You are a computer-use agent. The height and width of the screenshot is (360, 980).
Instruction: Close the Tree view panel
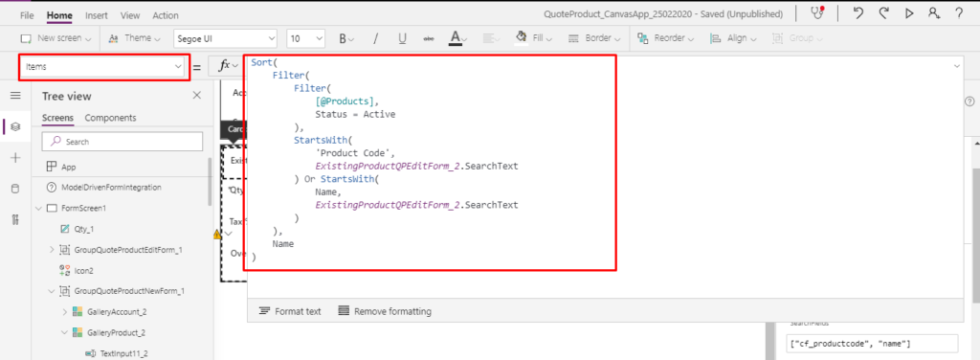pyautogui.click(x=197, y=96)
